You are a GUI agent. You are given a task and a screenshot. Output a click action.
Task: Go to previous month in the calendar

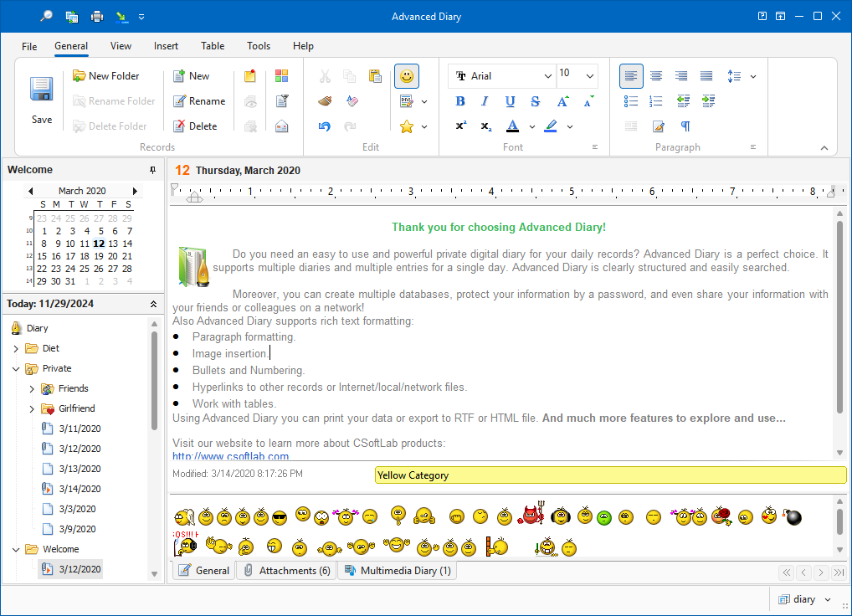[30, 191]
